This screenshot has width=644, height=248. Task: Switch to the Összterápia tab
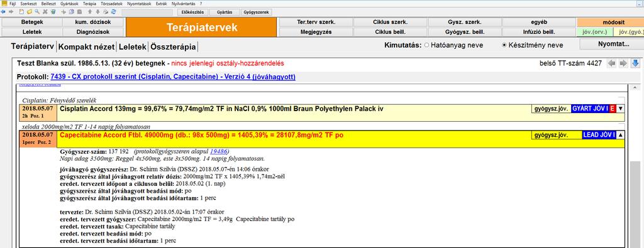pos(173,46)
